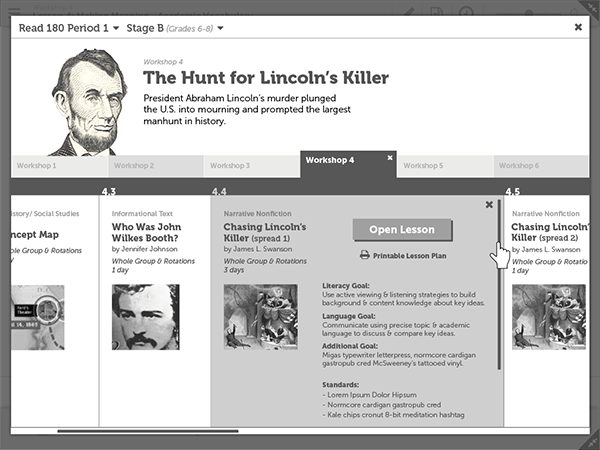Click the Printable Lesson Plan link
Viewport: 600px width, 450px height.
tap(409, 256)
